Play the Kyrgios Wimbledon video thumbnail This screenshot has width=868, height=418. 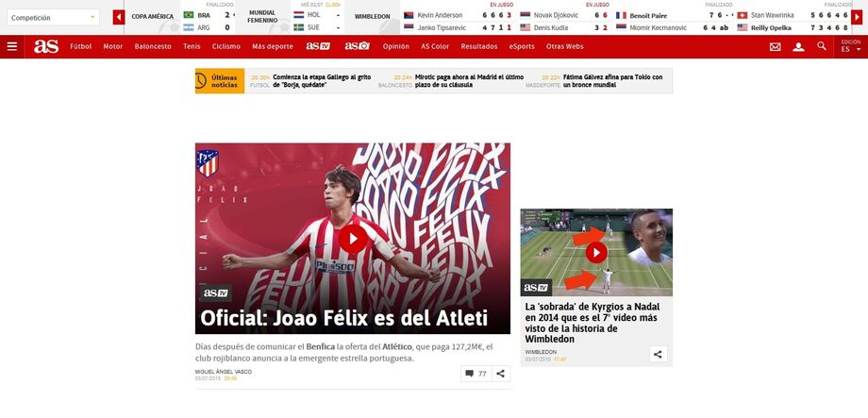coord(596,253)
